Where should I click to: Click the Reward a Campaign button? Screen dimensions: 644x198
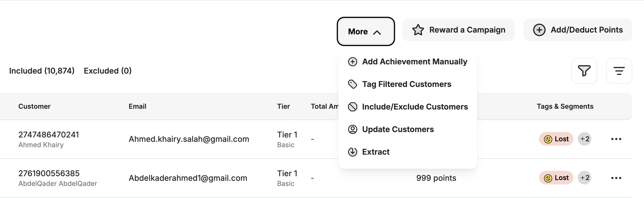(x=458, y=29)
